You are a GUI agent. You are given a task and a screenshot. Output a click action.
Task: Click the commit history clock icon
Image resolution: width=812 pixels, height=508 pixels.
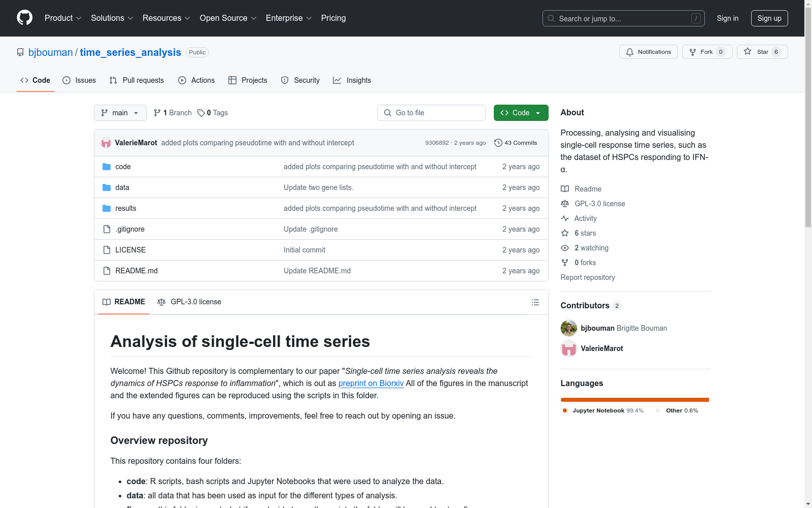click(498, 143)
